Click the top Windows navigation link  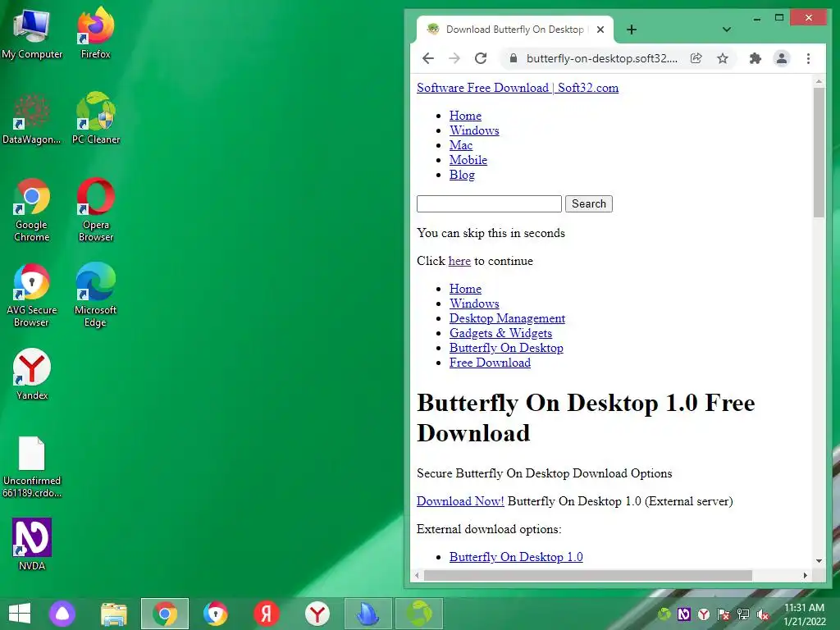pyautogui.click(x=474, y=130)
